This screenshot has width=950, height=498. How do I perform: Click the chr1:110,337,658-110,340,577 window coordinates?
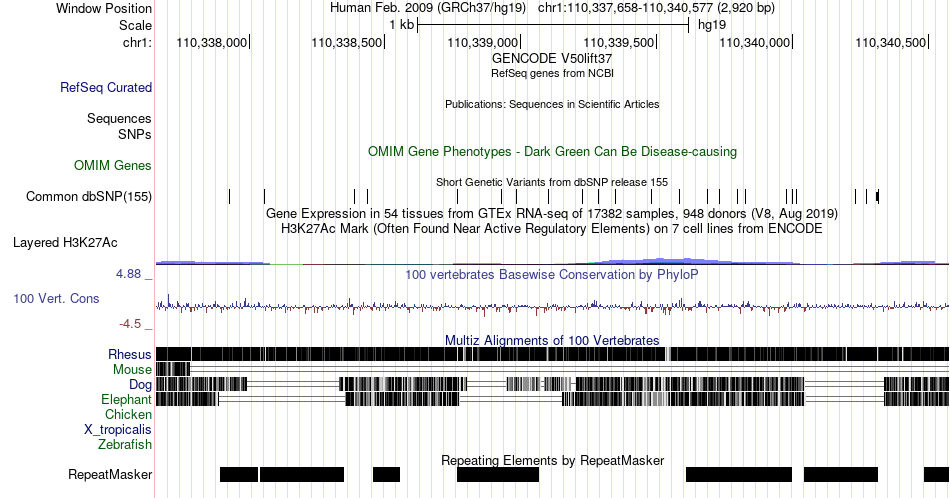tap(656, 8)
